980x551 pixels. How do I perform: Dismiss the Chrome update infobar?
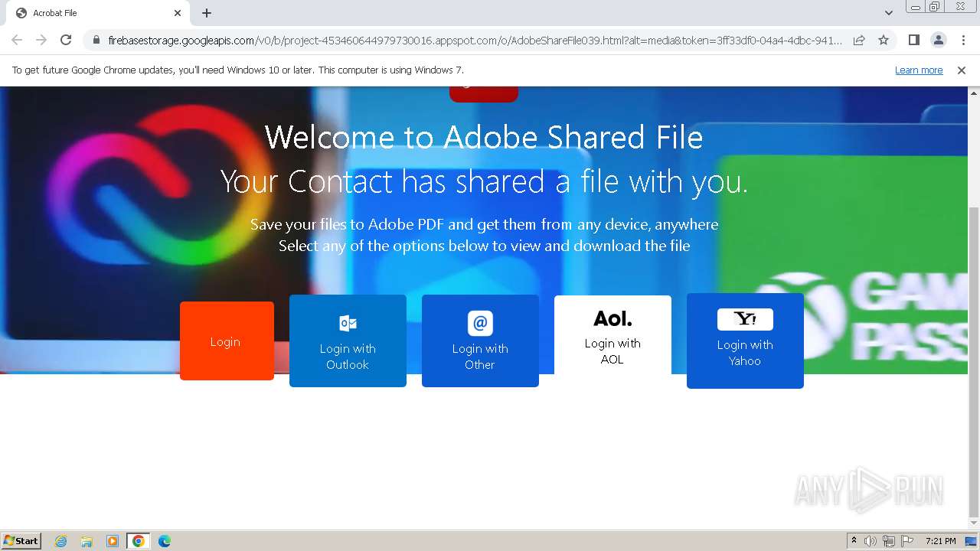point(962,70)
